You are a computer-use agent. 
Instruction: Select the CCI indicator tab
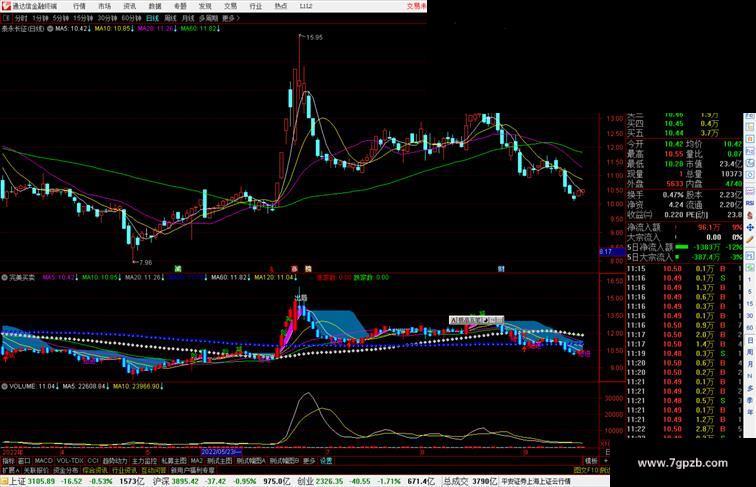93,461
